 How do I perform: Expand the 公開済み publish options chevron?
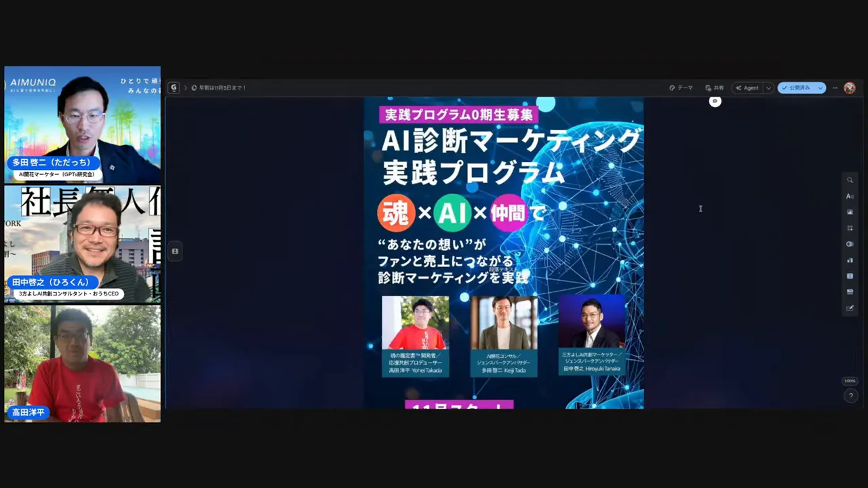(x=820, y=87)
